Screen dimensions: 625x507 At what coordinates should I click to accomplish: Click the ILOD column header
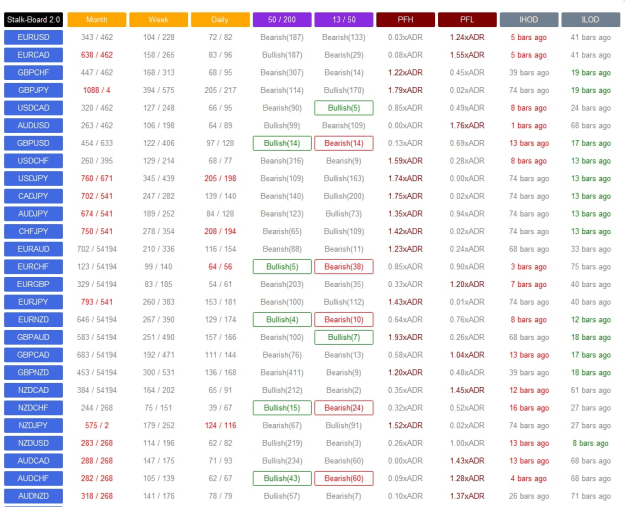point(591,20)
